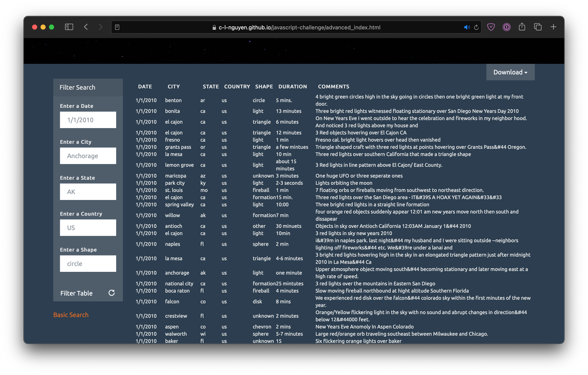Click the Filter Table button
Image resolution: width=588 pixels, height=375 pixels.
(76, 293)
